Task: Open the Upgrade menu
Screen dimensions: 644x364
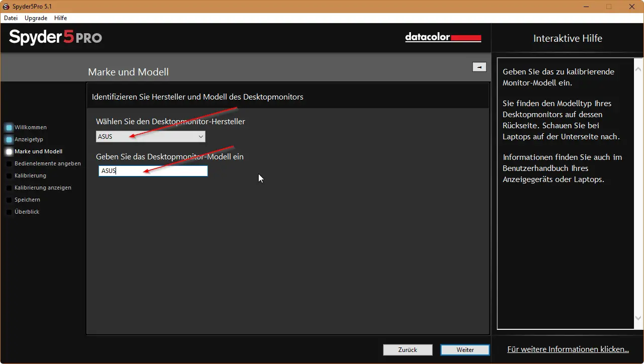Action: click(36, 18)
